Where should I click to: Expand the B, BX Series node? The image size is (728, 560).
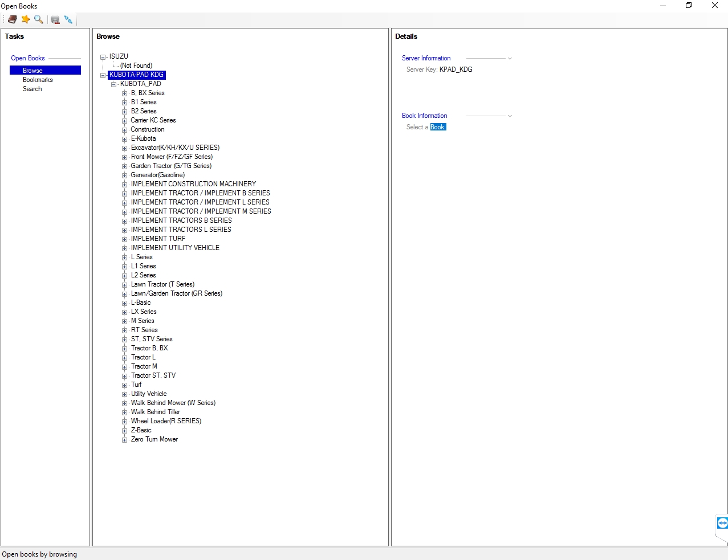125,93
